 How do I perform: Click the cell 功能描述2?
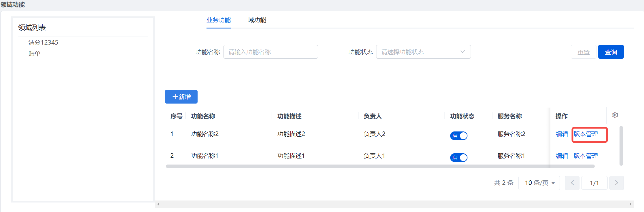pyautogui.click(x=291, y=134)
